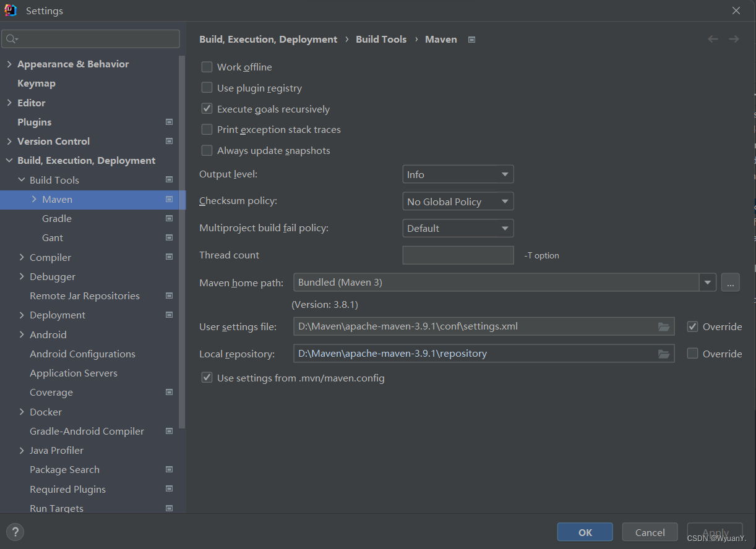Click project-level icon next to Plugins
The image size is (756, 549).
click(169, 122)
